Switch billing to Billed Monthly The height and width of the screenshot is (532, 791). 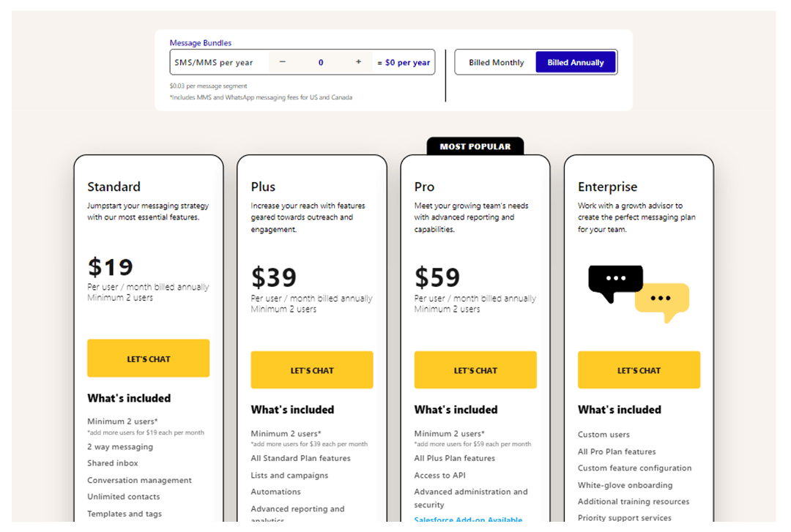click(x=495, y=62)
